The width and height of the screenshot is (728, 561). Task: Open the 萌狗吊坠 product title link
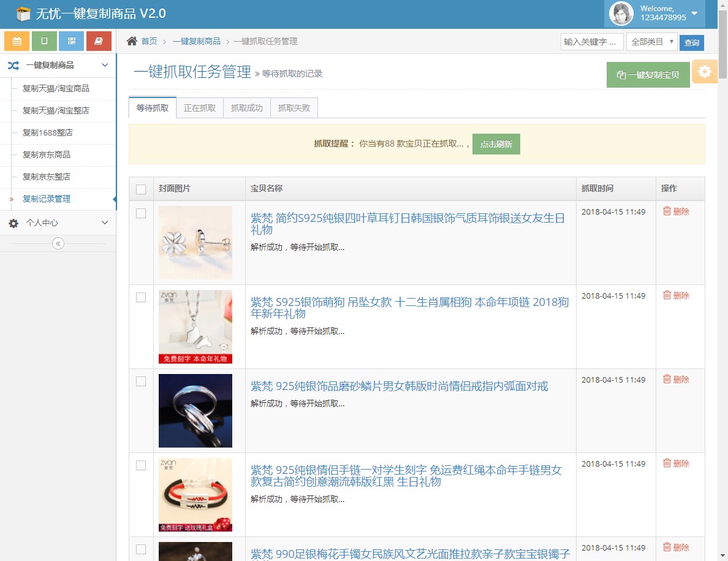(409, 308)
